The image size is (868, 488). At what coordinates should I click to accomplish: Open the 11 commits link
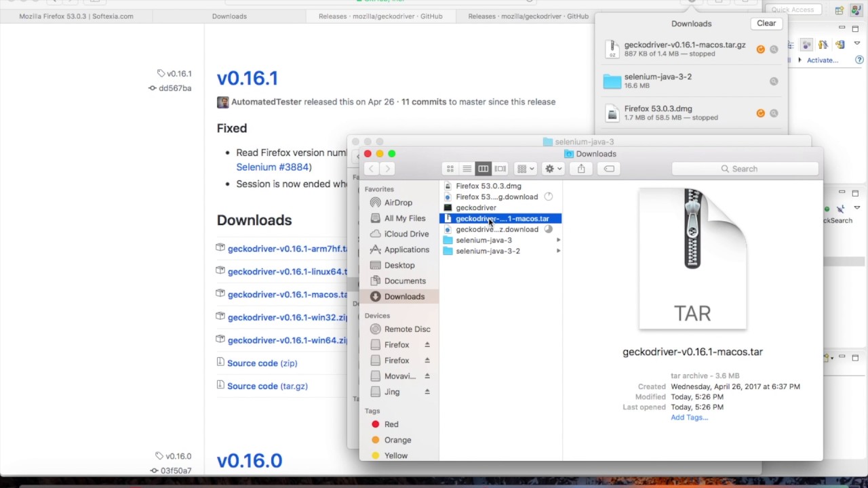[x=424, y=102]
